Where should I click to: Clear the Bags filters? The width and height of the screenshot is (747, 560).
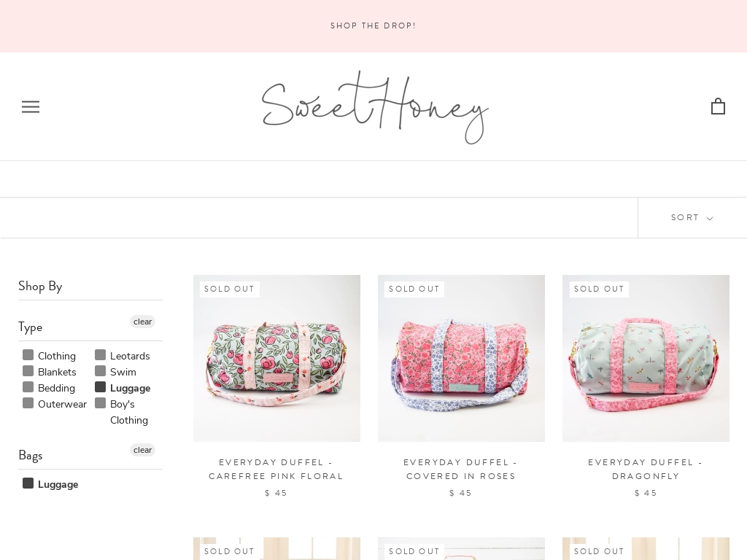point(142,450)
